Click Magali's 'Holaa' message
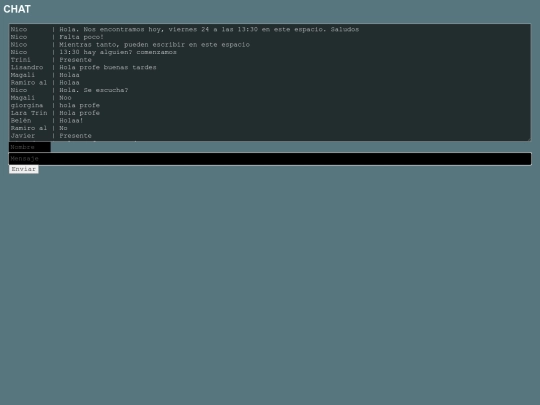Image resolution: width=540 pixels, height=405 pixels. pyautogui.click(x=69, y=75)
